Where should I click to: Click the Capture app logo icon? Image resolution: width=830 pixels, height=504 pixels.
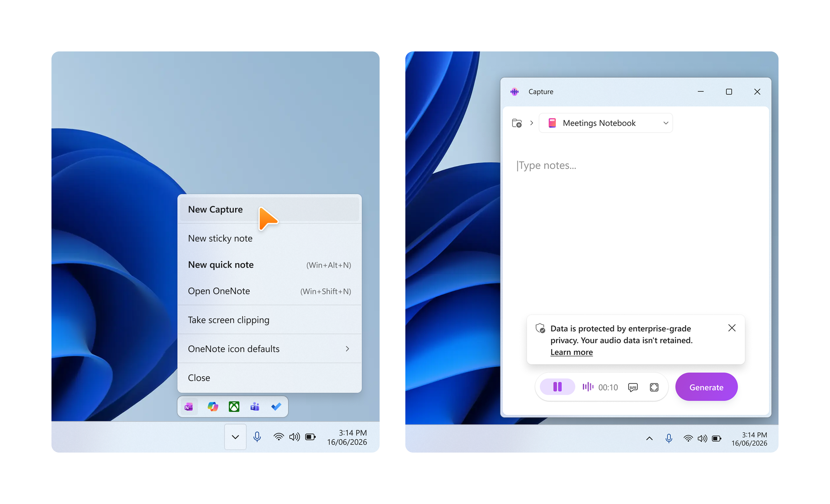[514, 92]
